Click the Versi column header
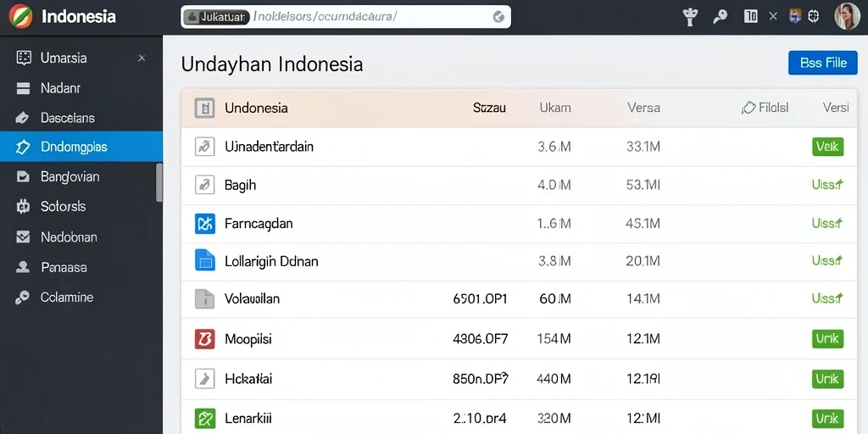Image resolution: width=868 pixels, height=434 pixels. [835, 108]
